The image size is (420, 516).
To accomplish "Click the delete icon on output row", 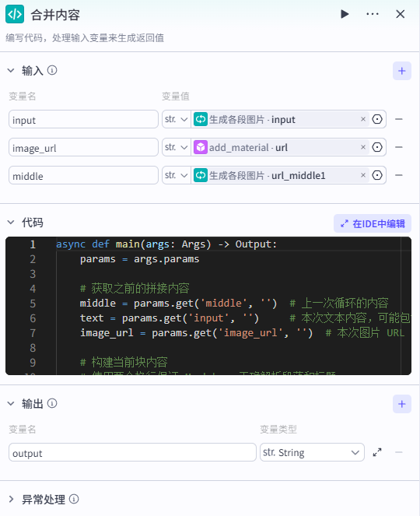I will tap(399, 452).
